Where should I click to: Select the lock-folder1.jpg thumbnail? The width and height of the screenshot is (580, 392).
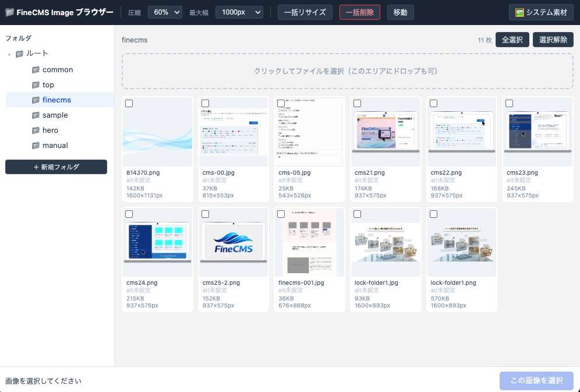tap(386, 242)
